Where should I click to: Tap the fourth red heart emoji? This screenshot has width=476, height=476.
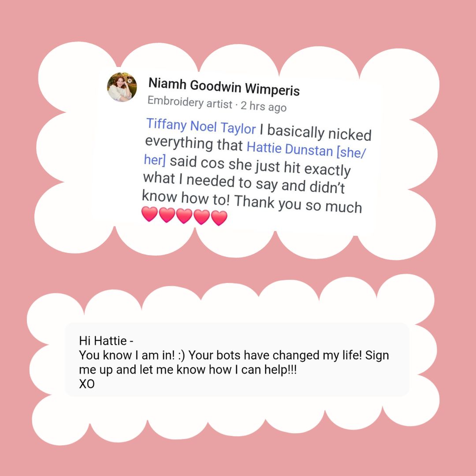point(201,217)
